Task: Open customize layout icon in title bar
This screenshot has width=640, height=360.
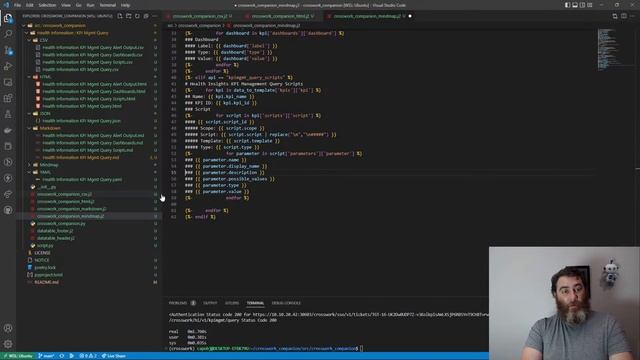Action: coord(590,5)
